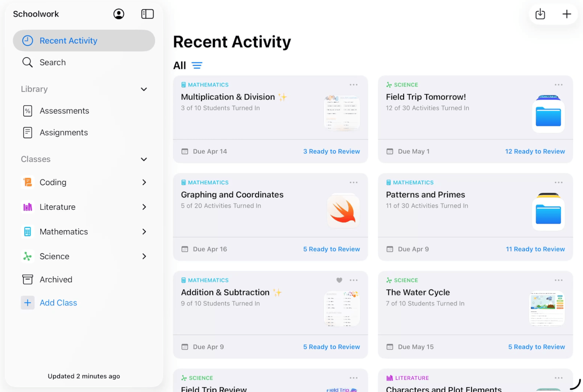583x392 pixels.
Task: Toggle the sidebar visibility icon
Action: 147,14
